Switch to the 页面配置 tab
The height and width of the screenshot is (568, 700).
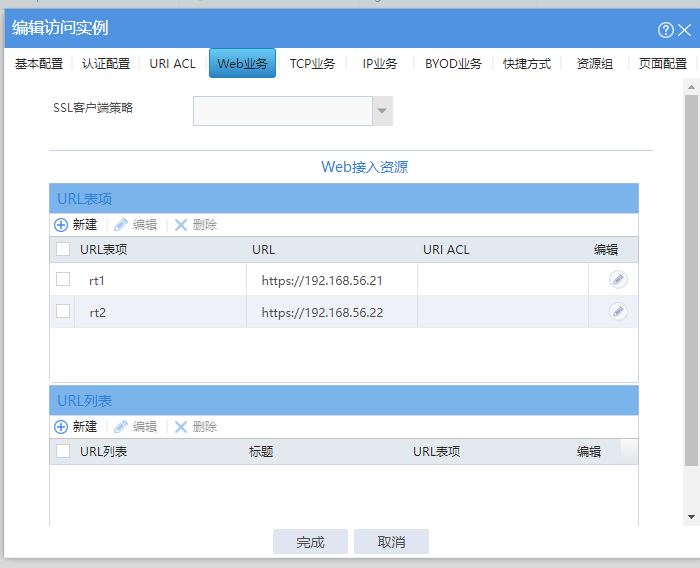pyautogui.click(x=662, y=63)
